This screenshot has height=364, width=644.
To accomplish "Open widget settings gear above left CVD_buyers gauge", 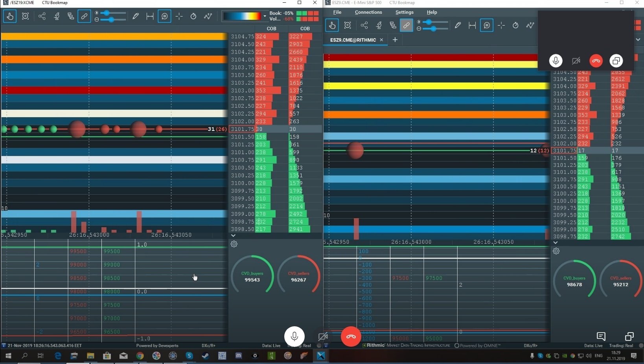I will (234, 244).
